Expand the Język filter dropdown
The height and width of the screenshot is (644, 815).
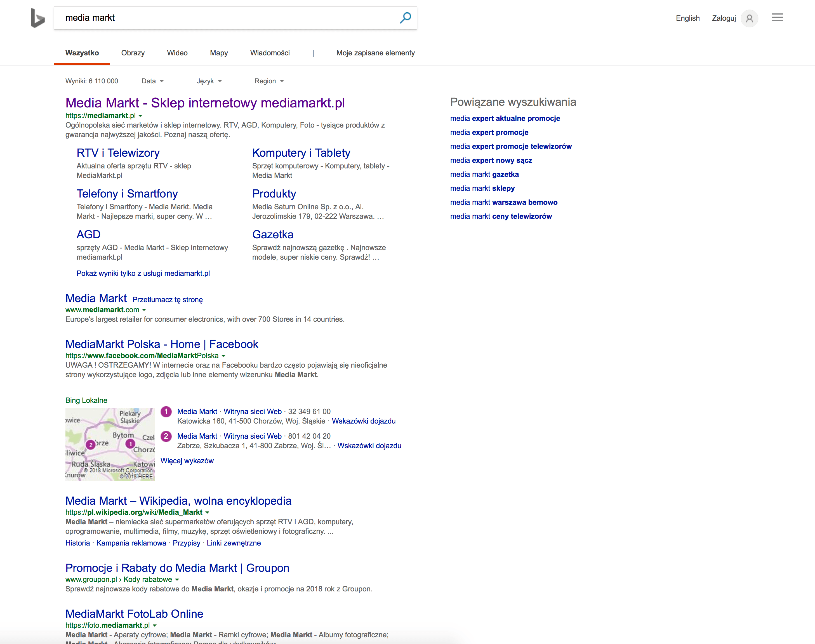pyautogui.click(x=209, y=81)
